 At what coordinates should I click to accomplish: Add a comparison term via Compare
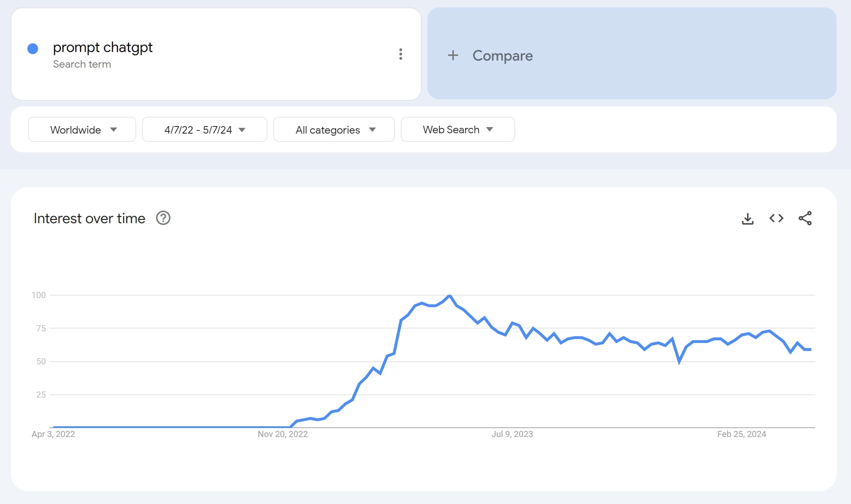(x=502, y=56)
